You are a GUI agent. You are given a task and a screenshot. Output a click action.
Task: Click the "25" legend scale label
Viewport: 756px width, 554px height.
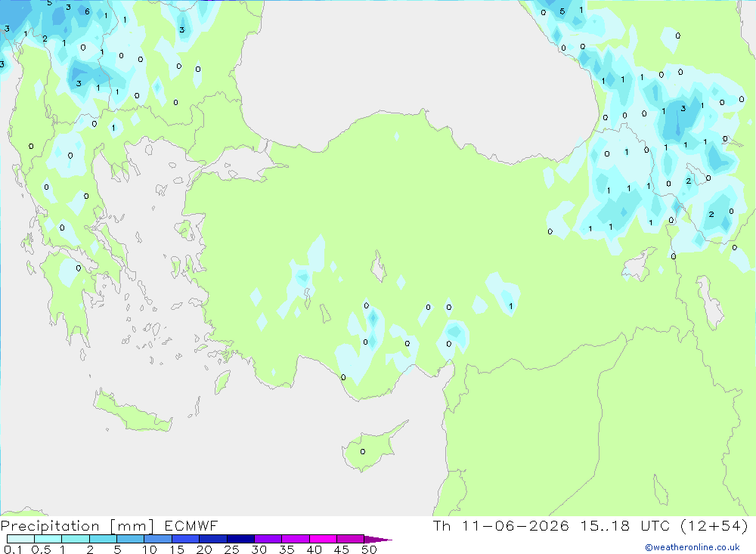point(231,549)
